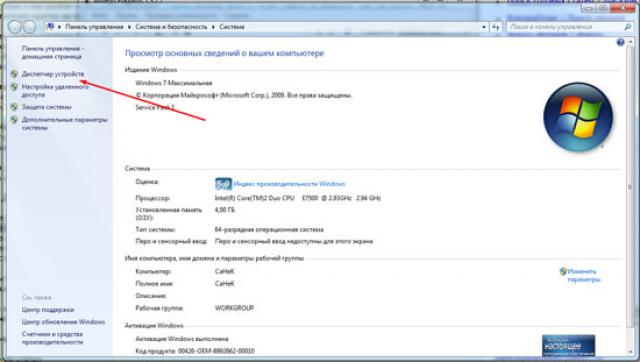Click the performance score badge icon
640x362 pixels.
point(223,184)
